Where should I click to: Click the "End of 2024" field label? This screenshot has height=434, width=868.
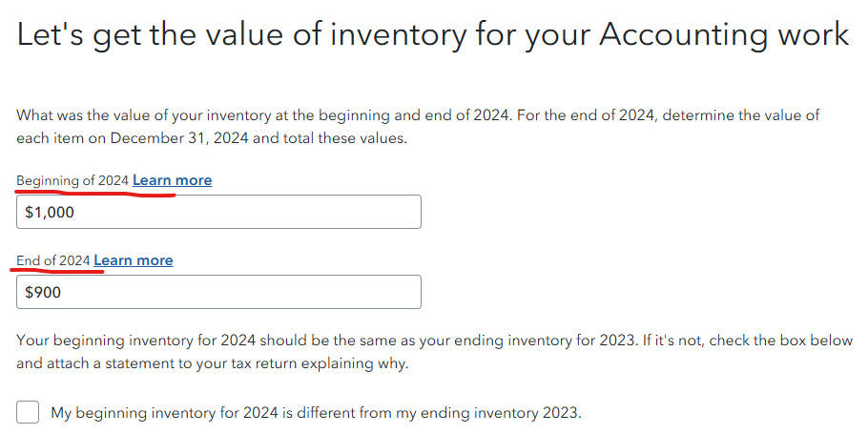click(53, 260)
